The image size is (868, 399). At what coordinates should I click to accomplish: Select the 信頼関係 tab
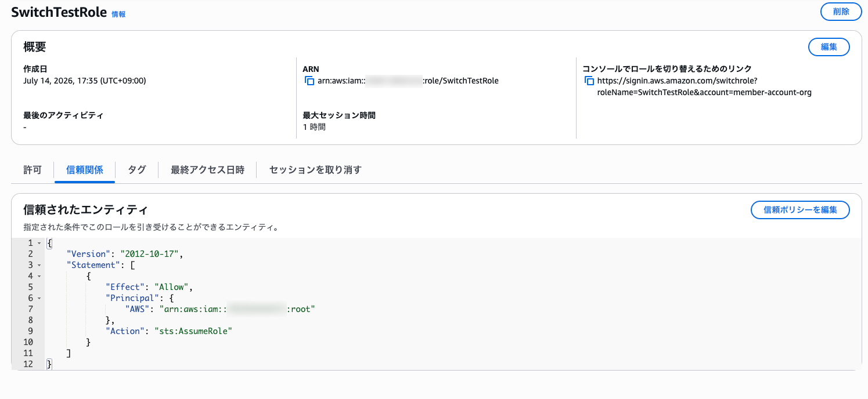(x=85, y=170)
